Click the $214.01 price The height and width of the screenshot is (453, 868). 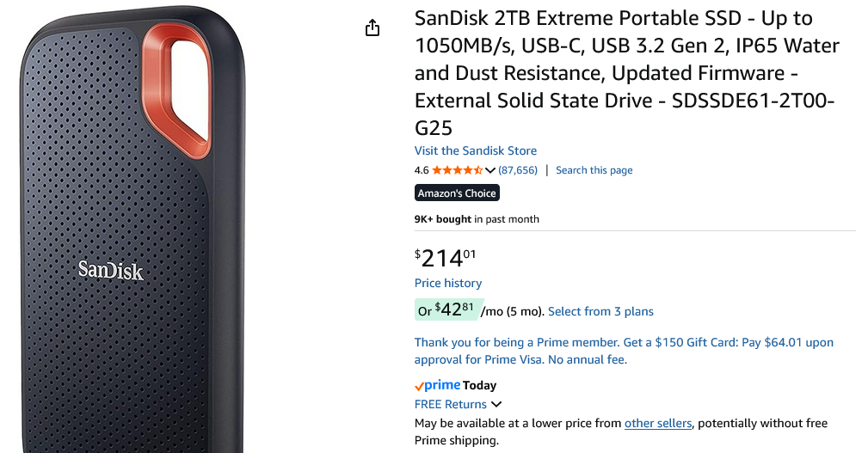(x=446, y=257)
